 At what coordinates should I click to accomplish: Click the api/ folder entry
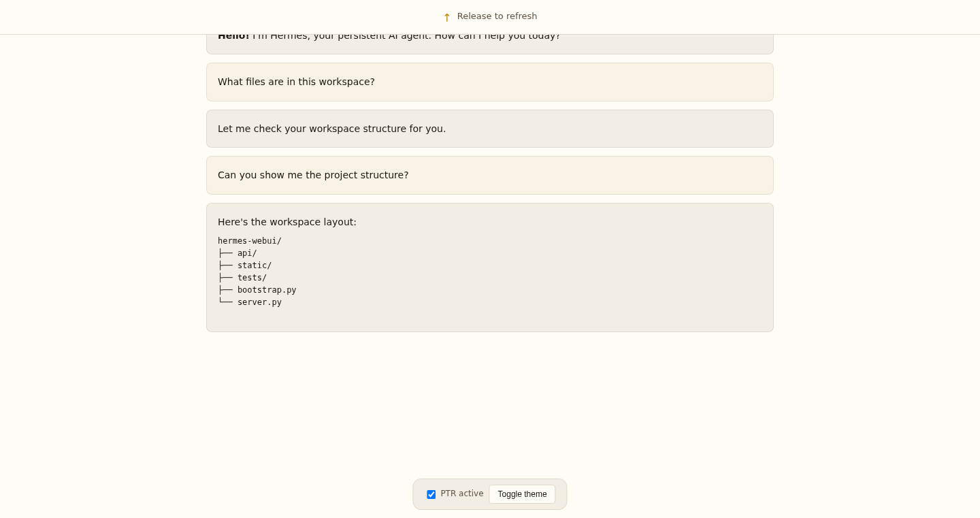pos(247,253)
